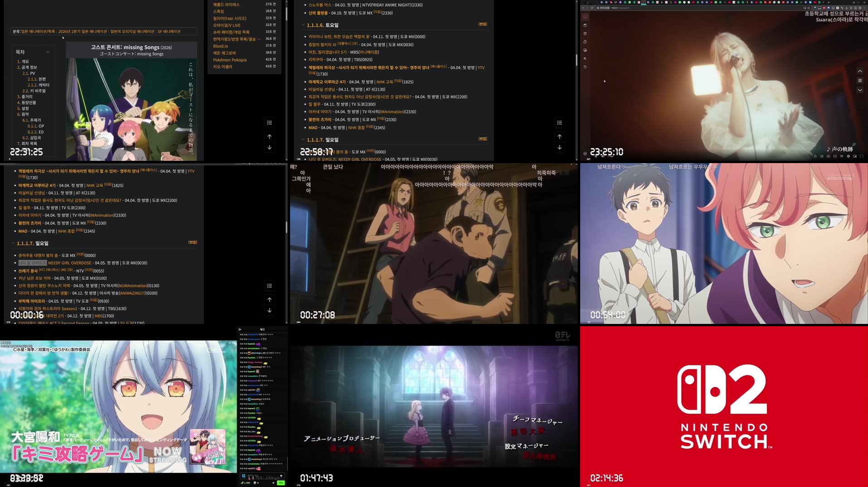Click the [편집] edit button beside 토요일
868x487 pixels.
(482, 24)
